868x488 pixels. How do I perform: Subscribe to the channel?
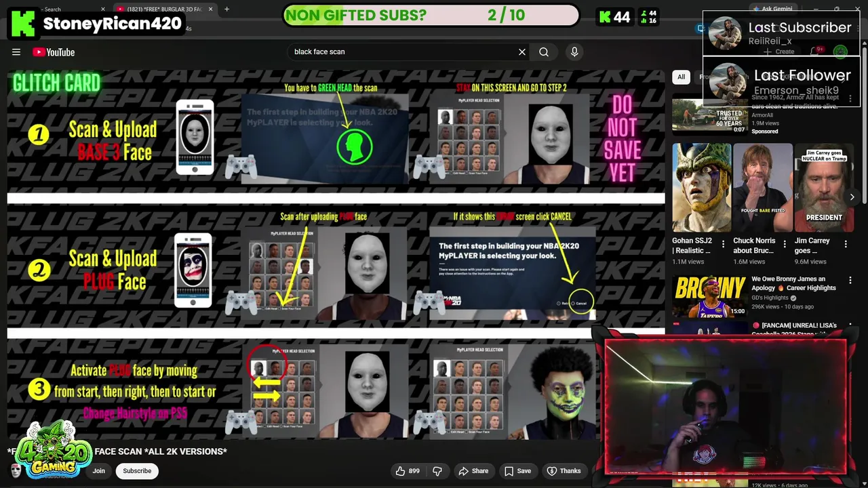coord(137,471)
